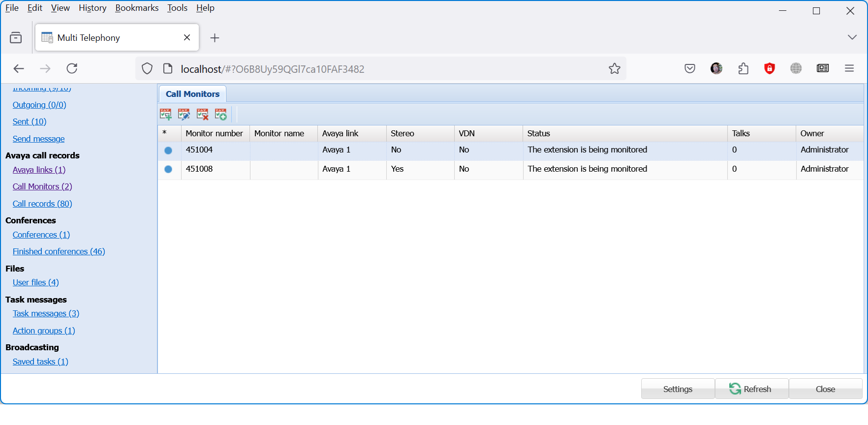Open the Saved tasks (1) link
This screenshot has width=868, height=425.
40,362
